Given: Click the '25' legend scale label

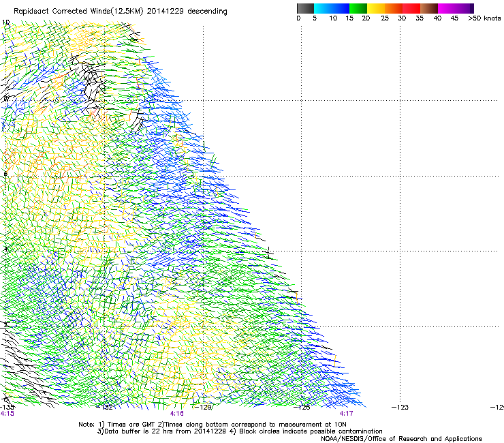Looking at the screenshot, I should (385, 18).
